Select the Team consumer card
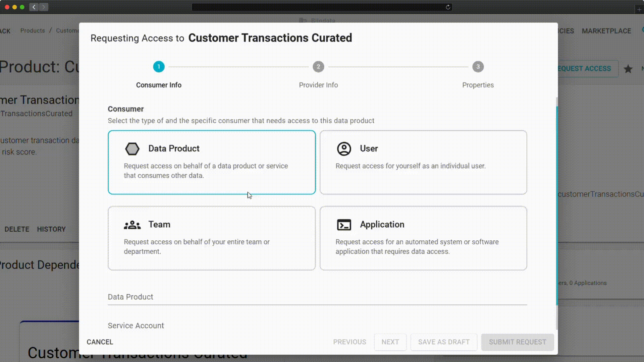This screenshot has width=644, height=362. click(x=212, y=238)
